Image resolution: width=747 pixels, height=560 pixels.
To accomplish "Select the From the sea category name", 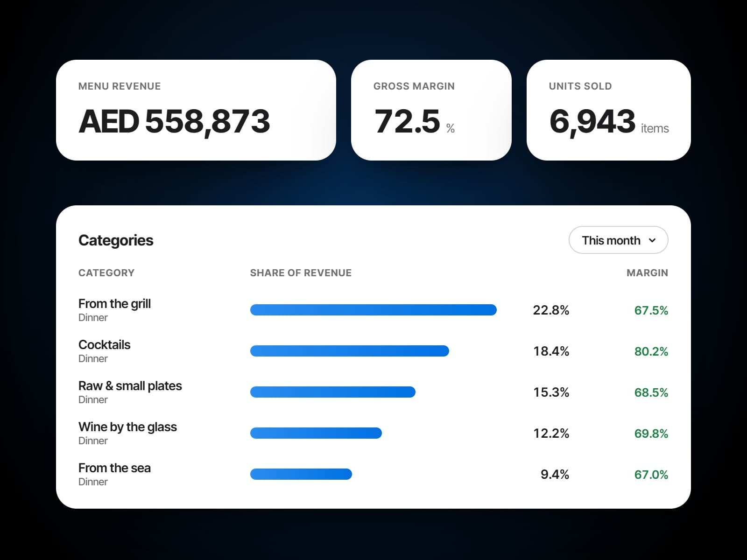I will 114,468.
